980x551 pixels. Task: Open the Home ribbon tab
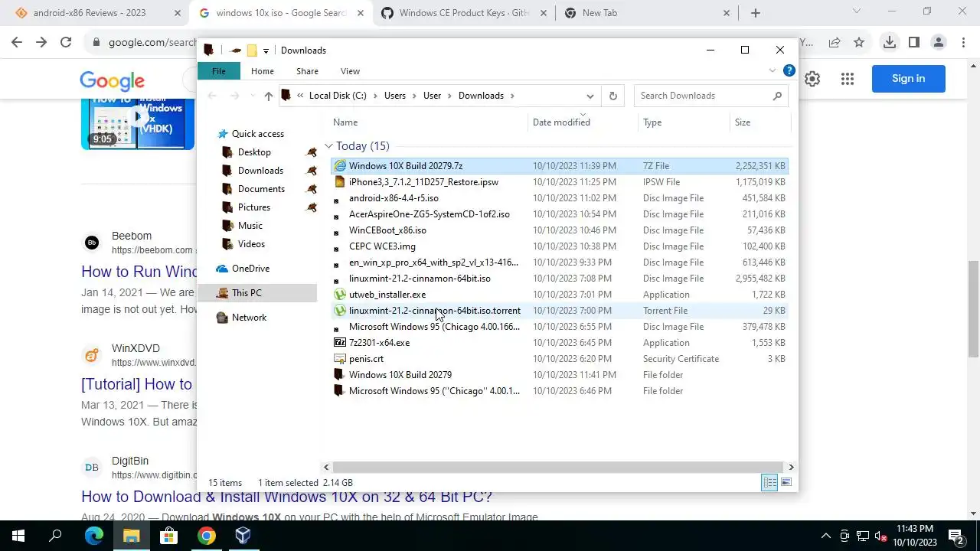pyautogui.click(x=262, y=71)
